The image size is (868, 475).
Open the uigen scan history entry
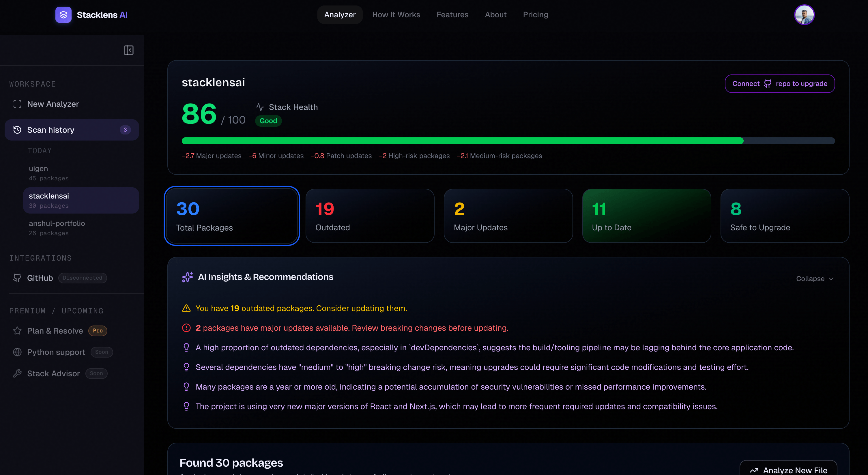point(81,173)
